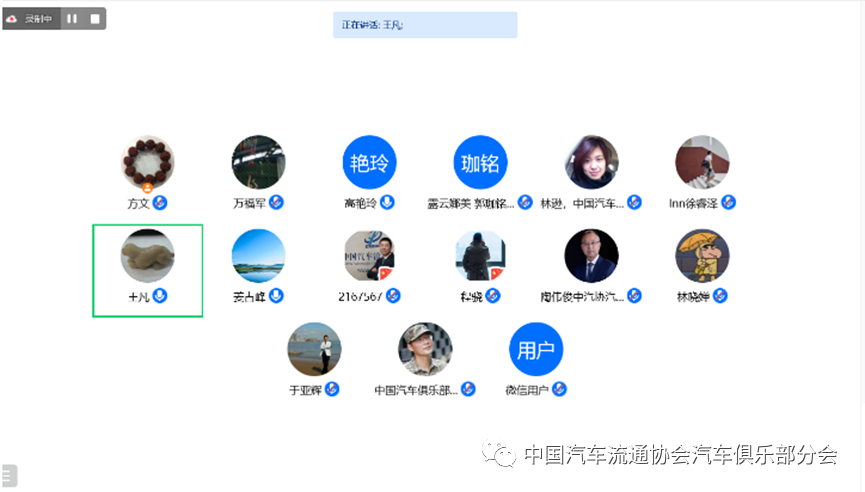This screenshot has height=492, width=865.
Task: Click the name label starting with 陶伟俊
Action: point(582,297)
